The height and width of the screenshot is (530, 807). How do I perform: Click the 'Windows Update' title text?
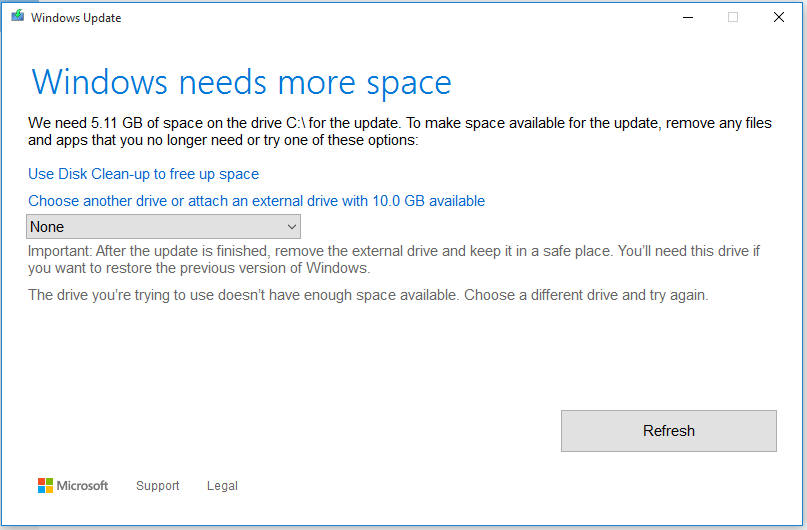76,17
